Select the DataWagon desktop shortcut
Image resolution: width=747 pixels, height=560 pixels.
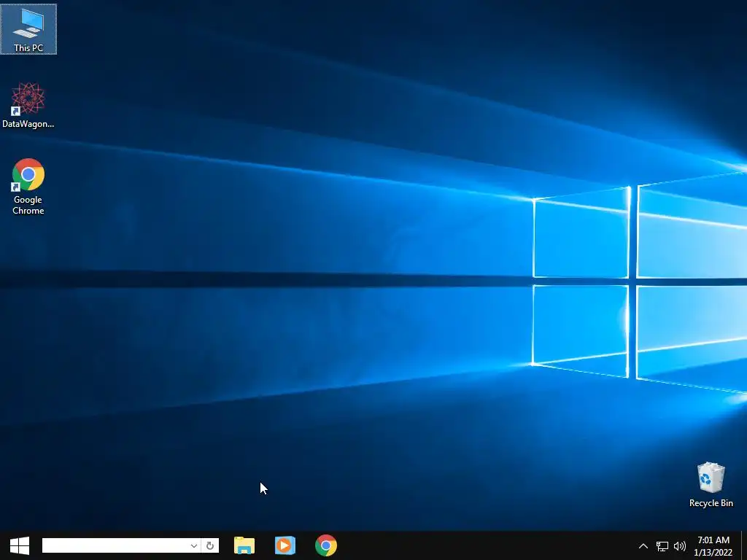click(28, 105)
